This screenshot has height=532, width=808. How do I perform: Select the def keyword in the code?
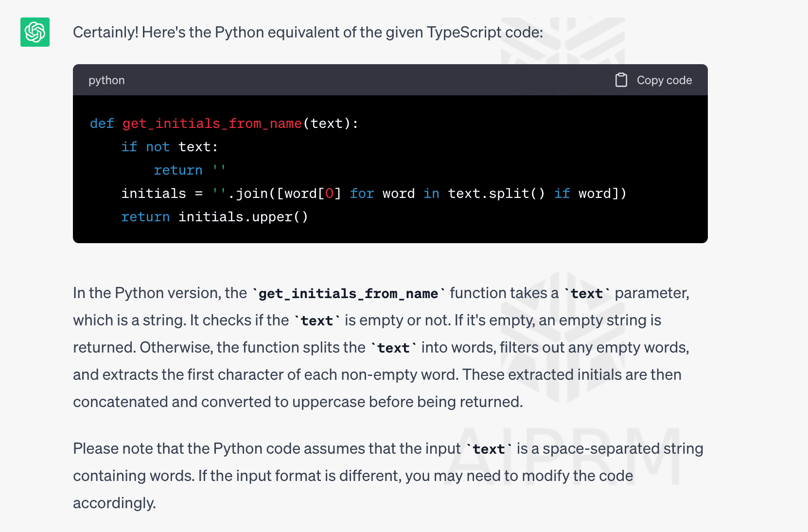pyautogui.click(x=102, y=123)
